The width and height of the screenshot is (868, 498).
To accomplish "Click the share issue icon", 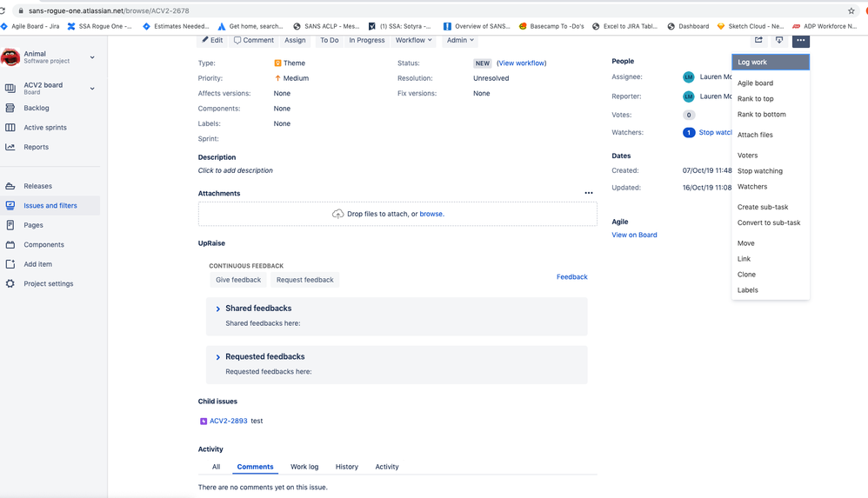I will click(x=758, y=40).
